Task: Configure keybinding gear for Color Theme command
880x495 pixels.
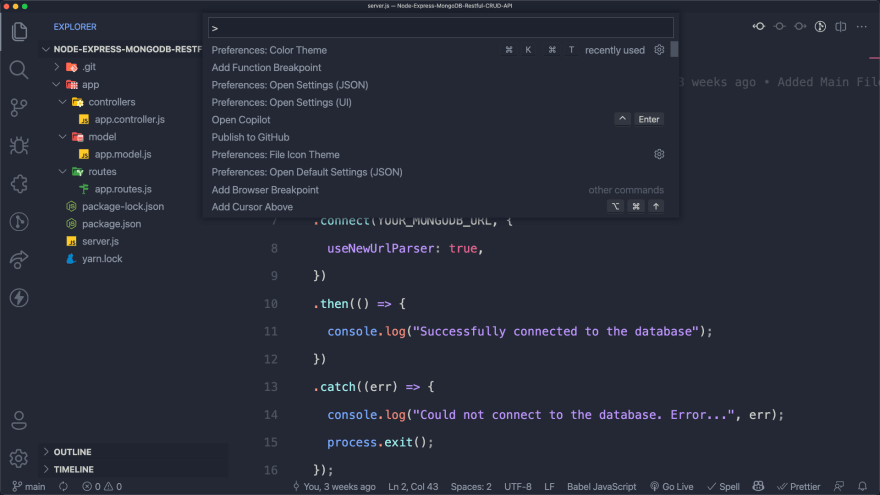Action: 659,50
